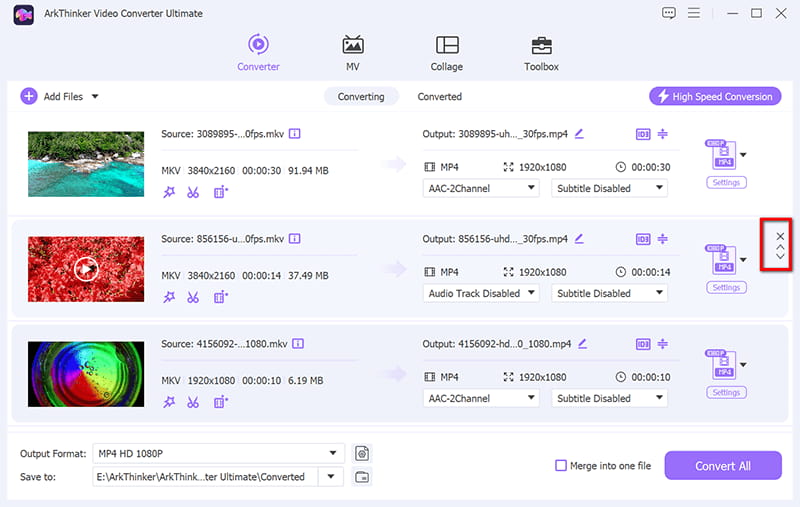Screen dimensions: 800x507
Task: Check Merge into one file
Action: (x=561, y=466)
